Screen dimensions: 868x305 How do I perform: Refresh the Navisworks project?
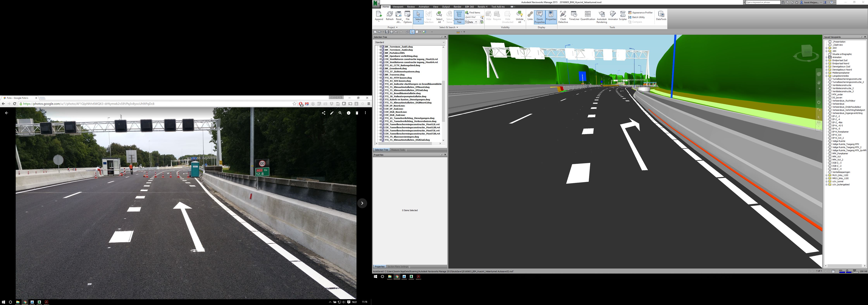389,16
